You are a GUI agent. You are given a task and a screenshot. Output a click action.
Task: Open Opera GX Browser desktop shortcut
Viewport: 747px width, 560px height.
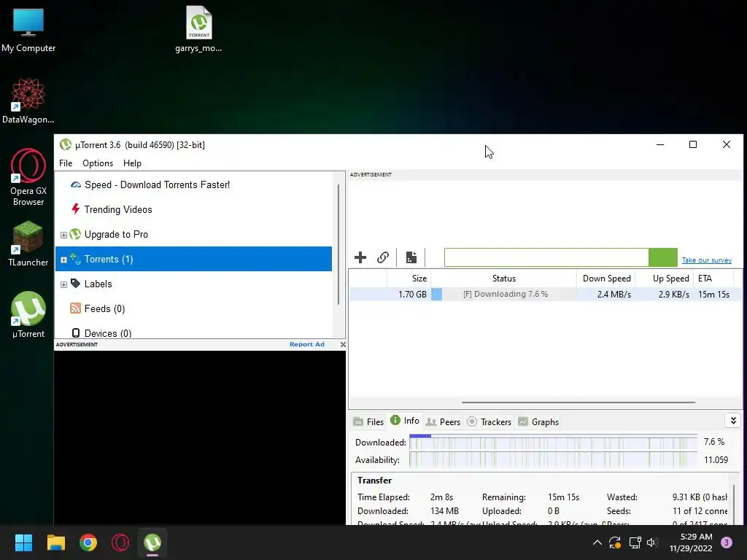(x=28, y=177)
